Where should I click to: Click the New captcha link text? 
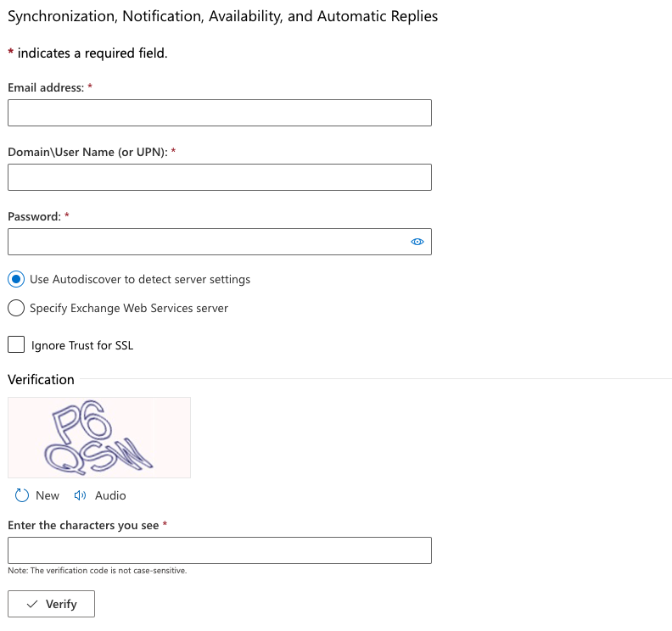(x=48, y=495)
